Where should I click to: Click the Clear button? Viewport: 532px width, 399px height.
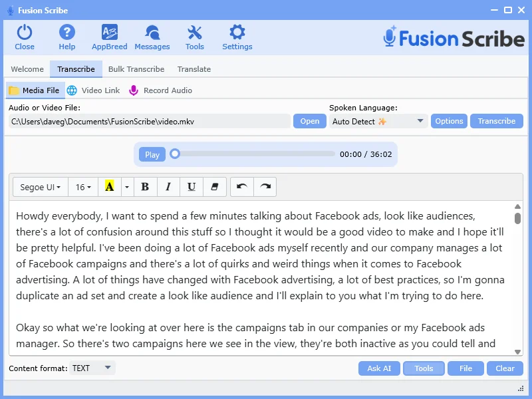505,368
